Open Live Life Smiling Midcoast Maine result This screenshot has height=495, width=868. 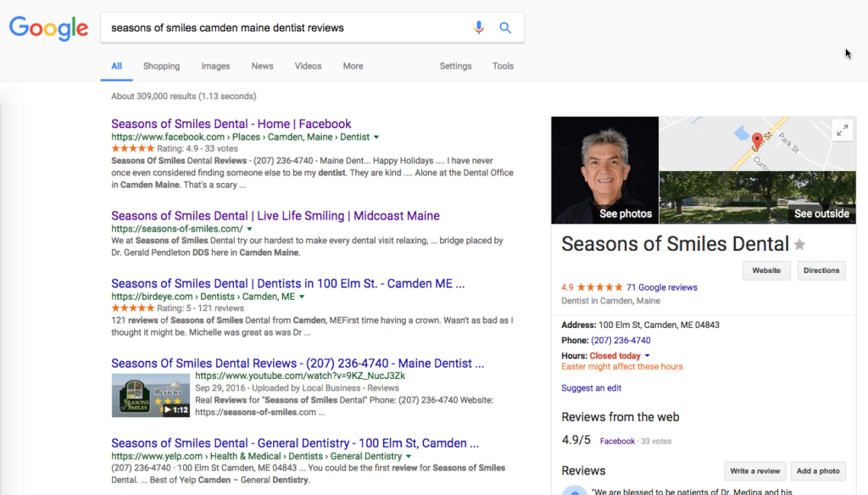point(275,216)
